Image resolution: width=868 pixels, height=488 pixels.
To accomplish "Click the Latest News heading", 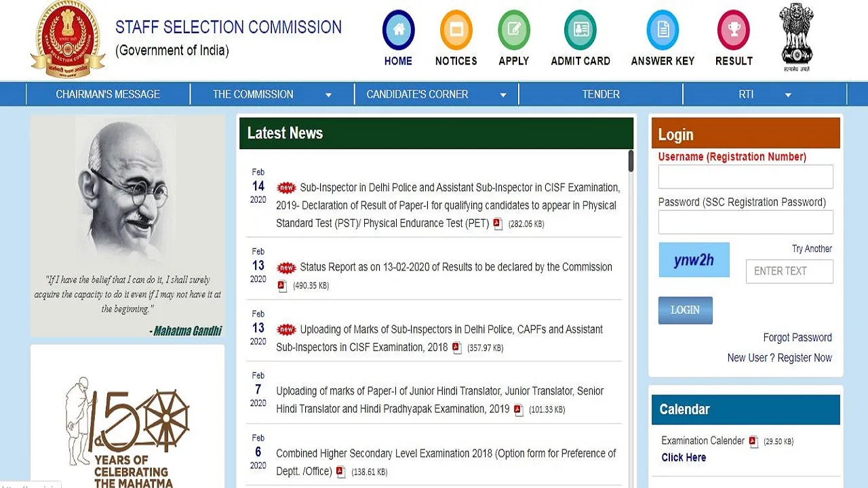I will [285, 134].
